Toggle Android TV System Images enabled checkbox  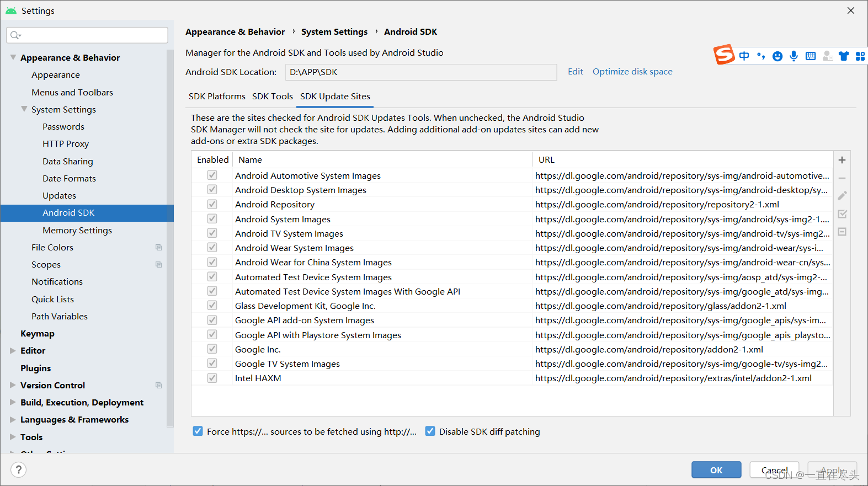212,233
